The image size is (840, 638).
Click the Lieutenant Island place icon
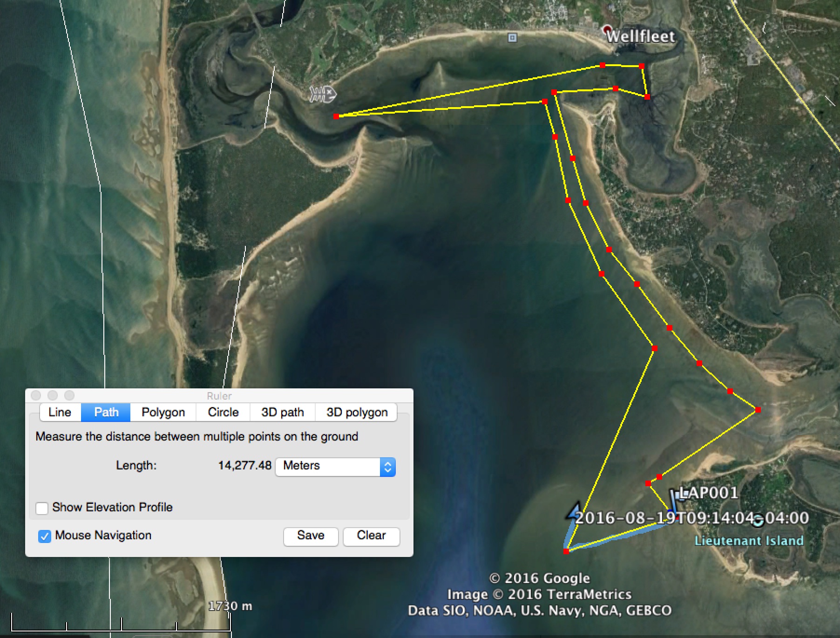[x=759, y=521]
